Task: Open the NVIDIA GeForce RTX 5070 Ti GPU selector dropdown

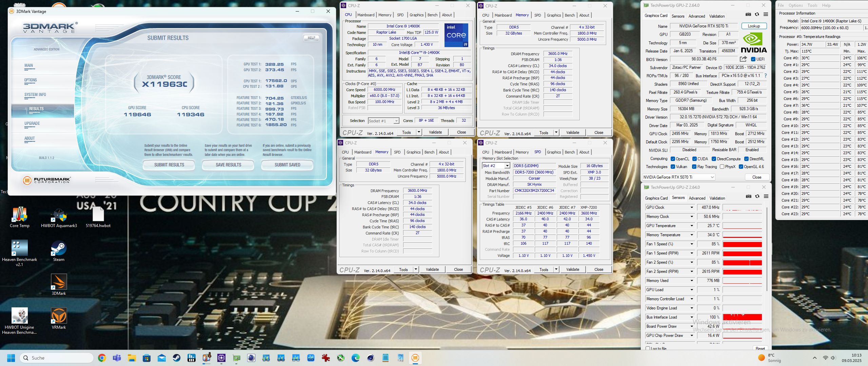Action: [678, 177]
